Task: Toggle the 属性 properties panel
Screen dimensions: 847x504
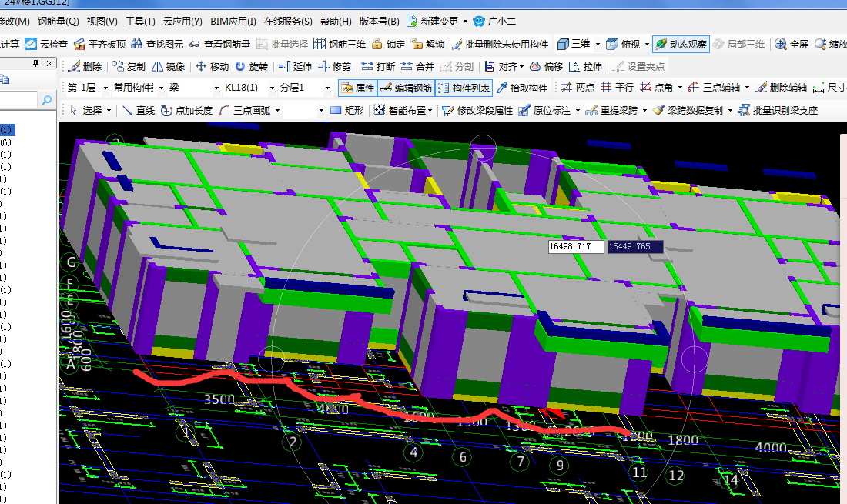Action: (x=357, y=88)
